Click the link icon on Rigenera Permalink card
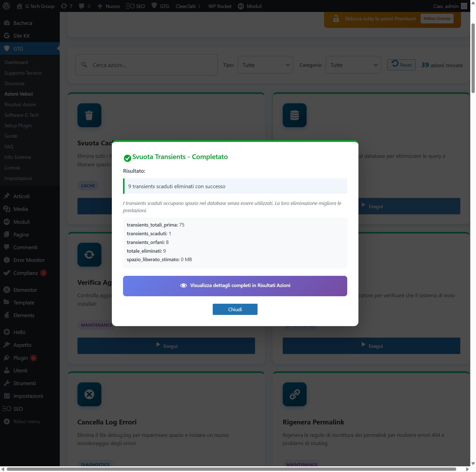Image resolution: width=476 pixels, height=472 pixels. (x=294, y=394)
